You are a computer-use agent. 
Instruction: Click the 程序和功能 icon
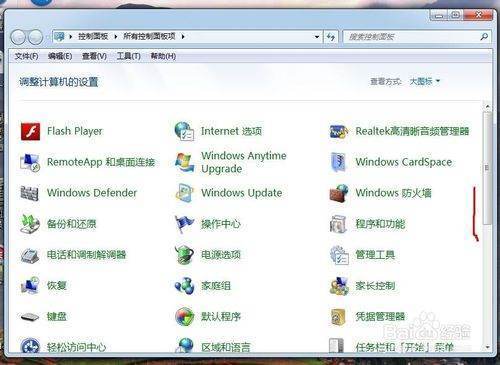point(339,224)
